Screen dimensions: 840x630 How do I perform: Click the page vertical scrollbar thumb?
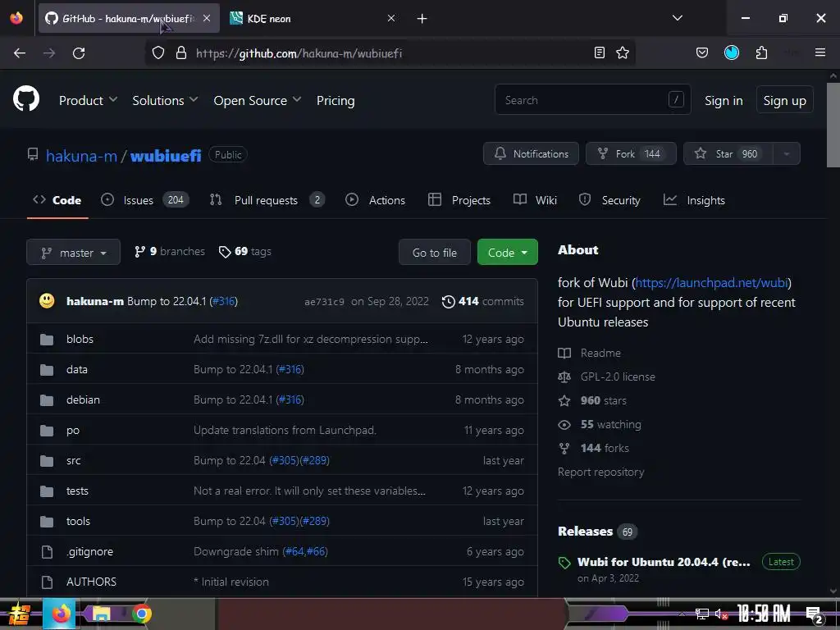pyautogui.click(x=833, y=125)
